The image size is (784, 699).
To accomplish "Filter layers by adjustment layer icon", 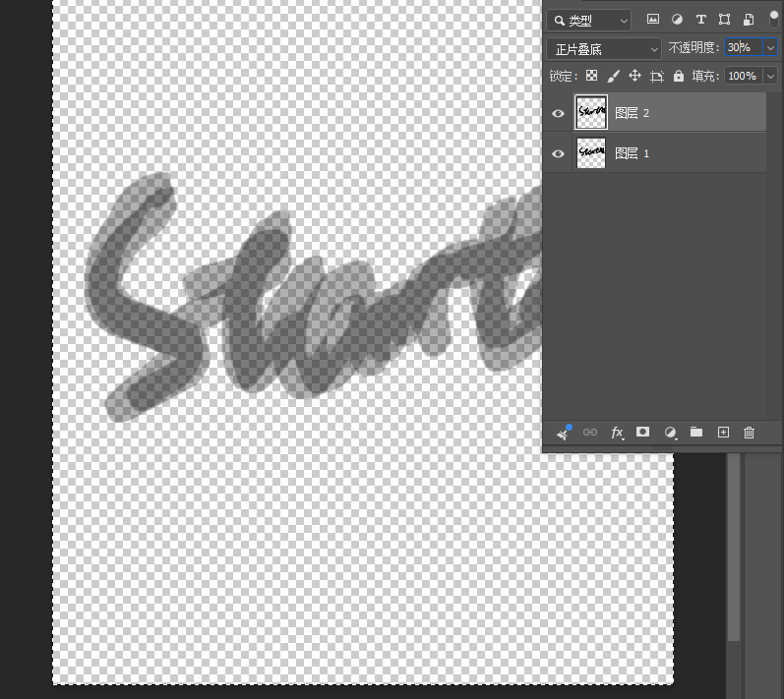I will [x=677, y=20].
